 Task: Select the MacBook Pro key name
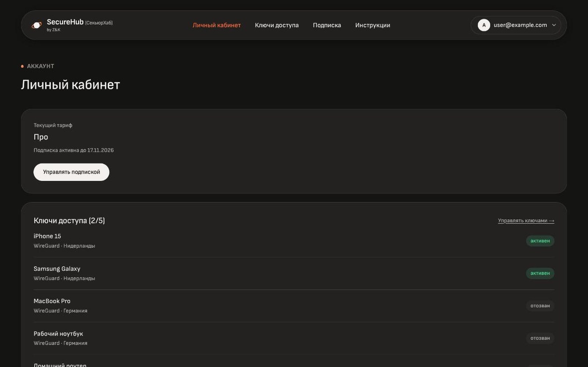pos(52,301)
